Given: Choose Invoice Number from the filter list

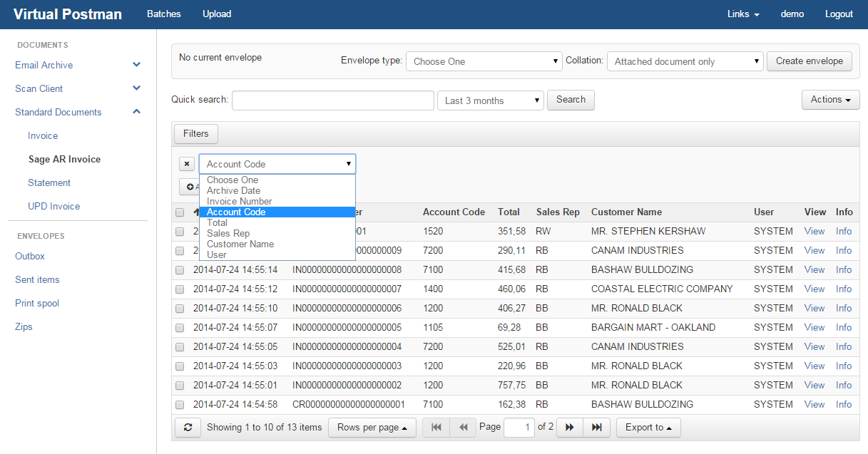Looking at the screenshot, I should [x=239, y=201].
